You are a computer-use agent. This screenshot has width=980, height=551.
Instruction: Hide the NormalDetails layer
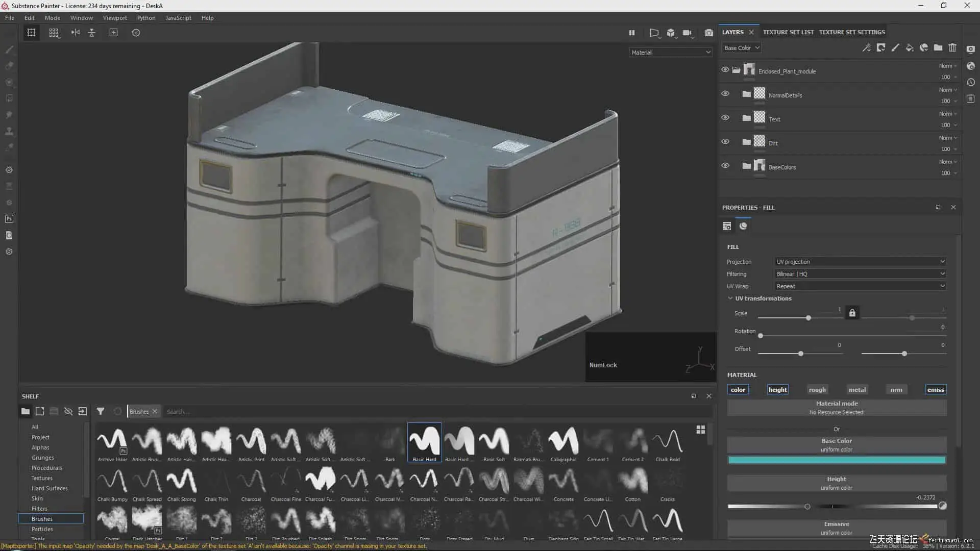(x=725, y=94)
